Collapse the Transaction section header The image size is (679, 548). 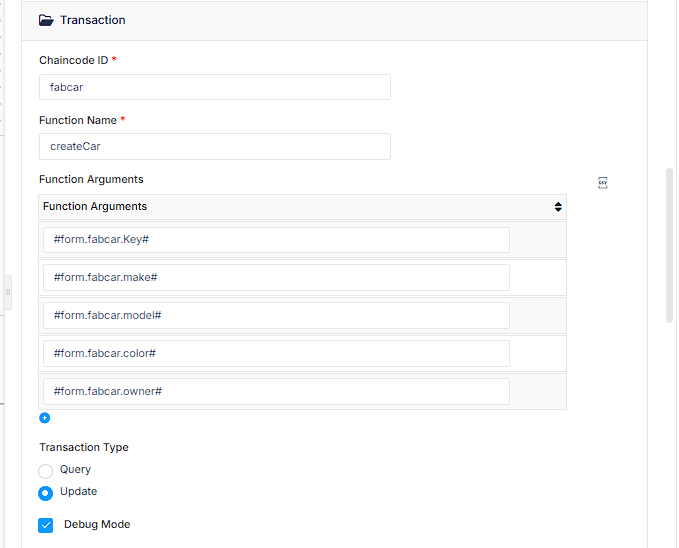click(x=334, y=20)
